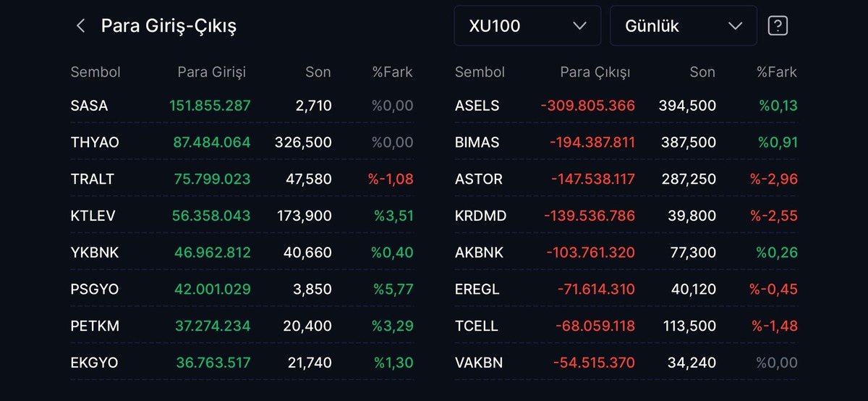Sort by Para Çıkışı column header
Image resolution: width=868 pixels, height=401 pixels.
pyautogui.click(x=595, y=72)
